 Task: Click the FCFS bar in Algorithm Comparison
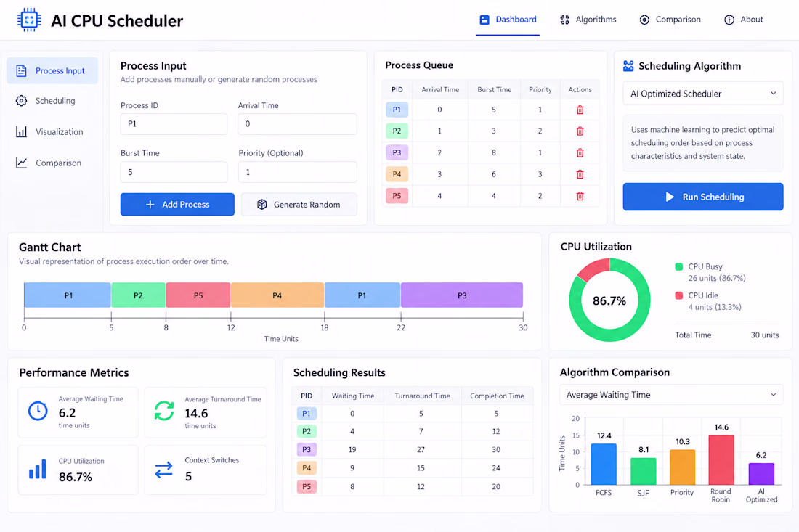pyautogui.click(x=604, y=465)
